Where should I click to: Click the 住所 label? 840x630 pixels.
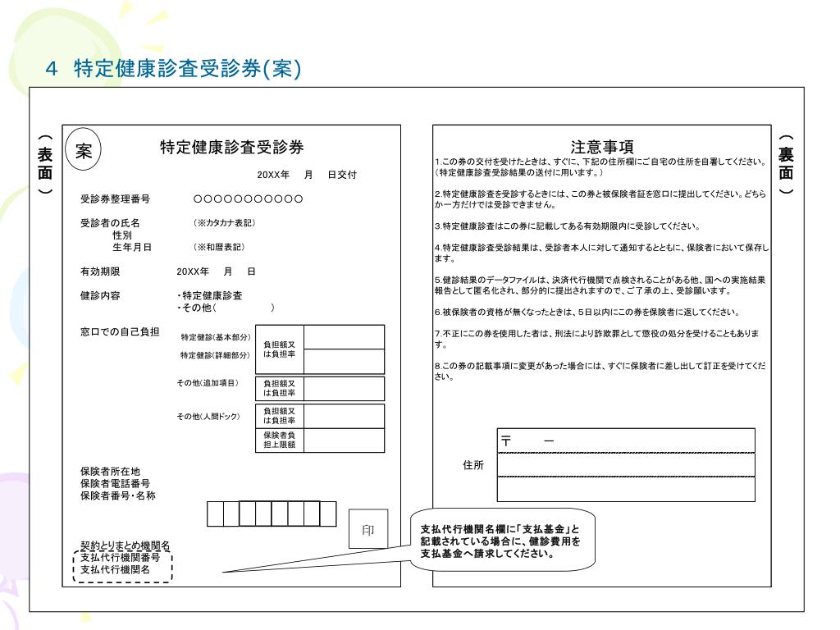click(x=473, y=465)
